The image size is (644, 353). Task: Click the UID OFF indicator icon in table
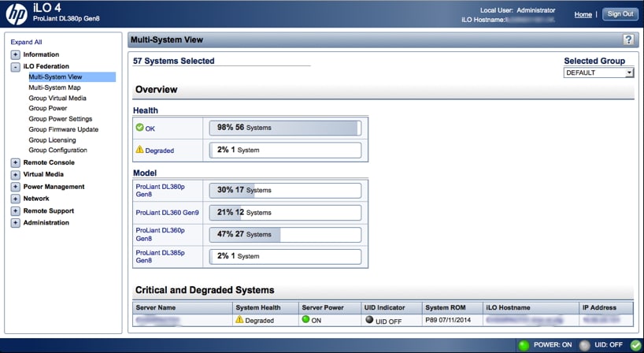pyautogui.click(x=369, y=319)
